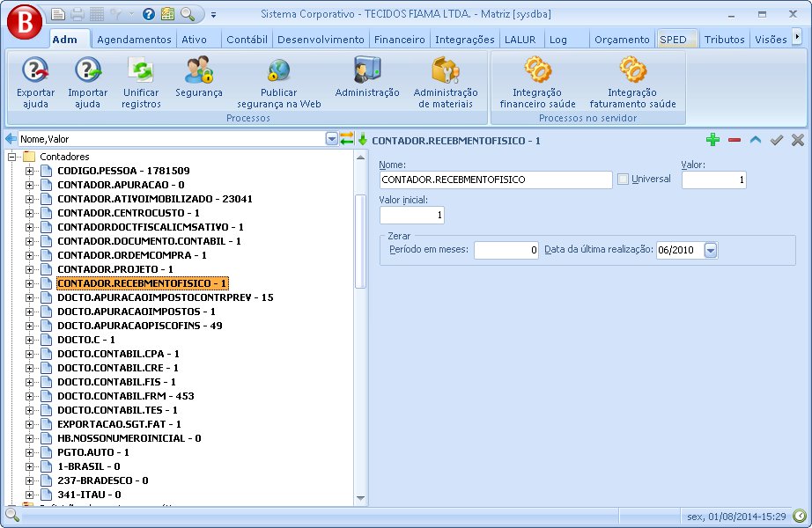Open the Nome,Valor filter dropdown
This screenshot has height=528, width=812.
[x=331, y=139]
